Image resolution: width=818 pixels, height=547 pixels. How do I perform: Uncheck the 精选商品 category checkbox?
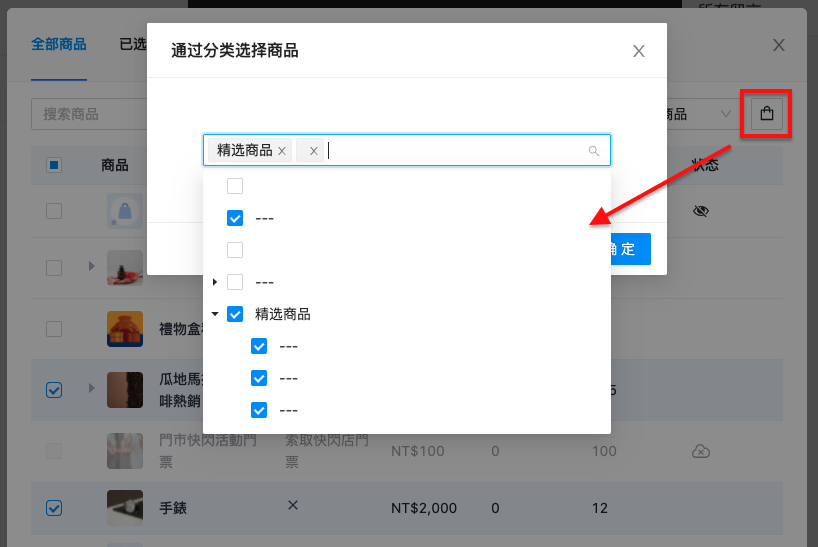tap(235, 314)
